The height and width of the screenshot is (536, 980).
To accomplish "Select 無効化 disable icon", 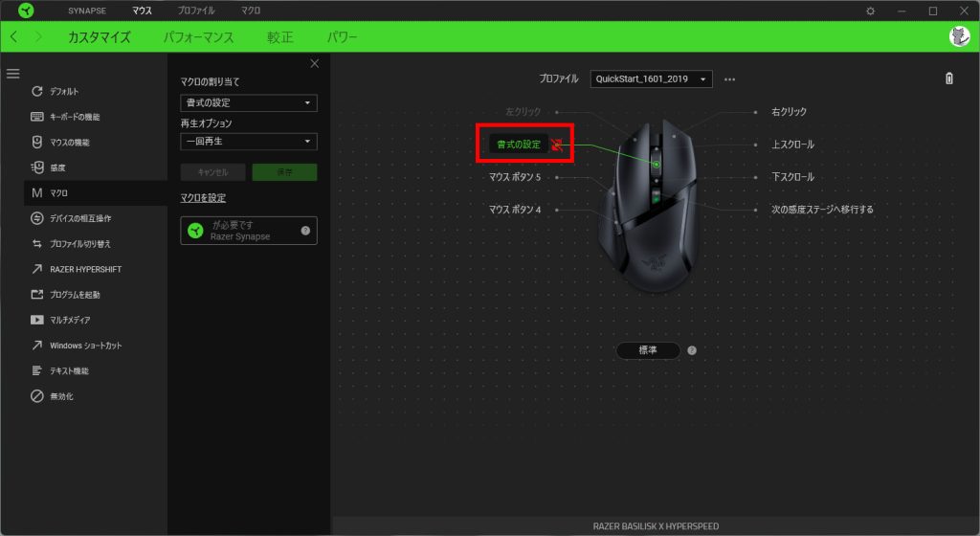I will coord(37,396).
